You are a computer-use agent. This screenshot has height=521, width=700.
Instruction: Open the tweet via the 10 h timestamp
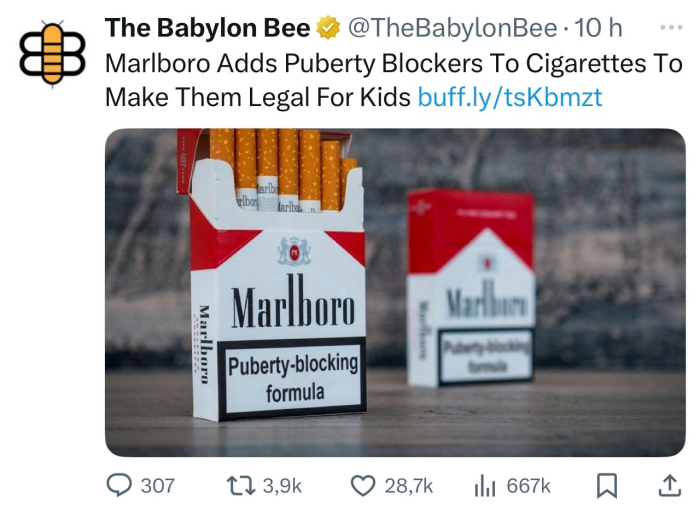pyautogui.click(x=598, y=28)
